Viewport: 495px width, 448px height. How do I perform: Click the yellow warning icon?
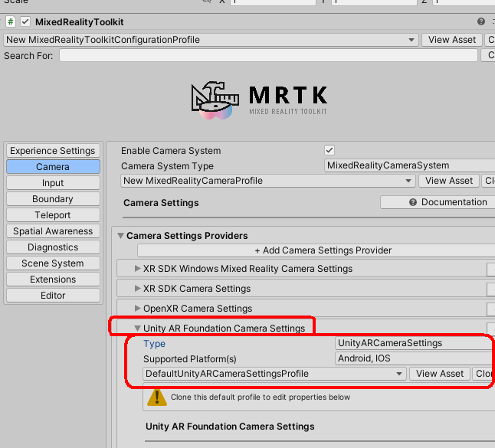(157, 397)
